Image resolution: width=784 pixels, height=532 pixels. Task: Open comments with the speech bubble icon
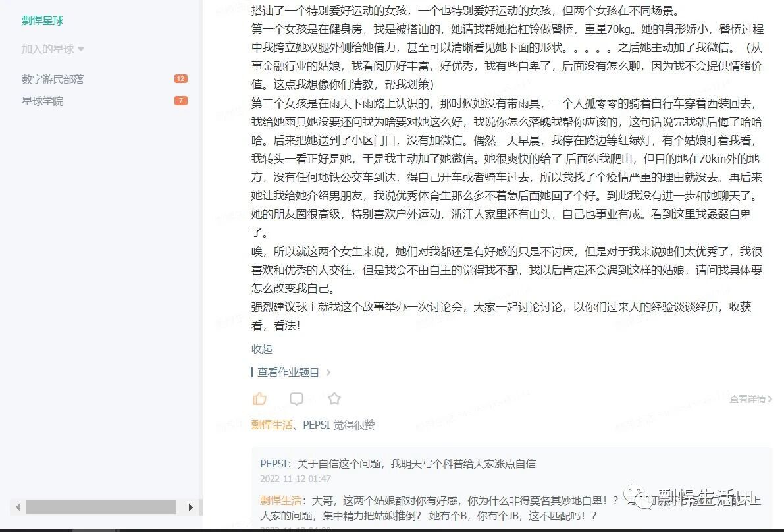296,398
